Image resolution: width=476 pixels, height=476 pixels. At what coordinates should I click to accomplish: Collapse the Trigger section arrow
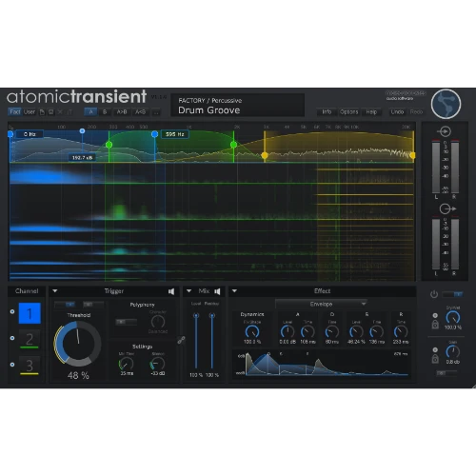tap(55, 290)
